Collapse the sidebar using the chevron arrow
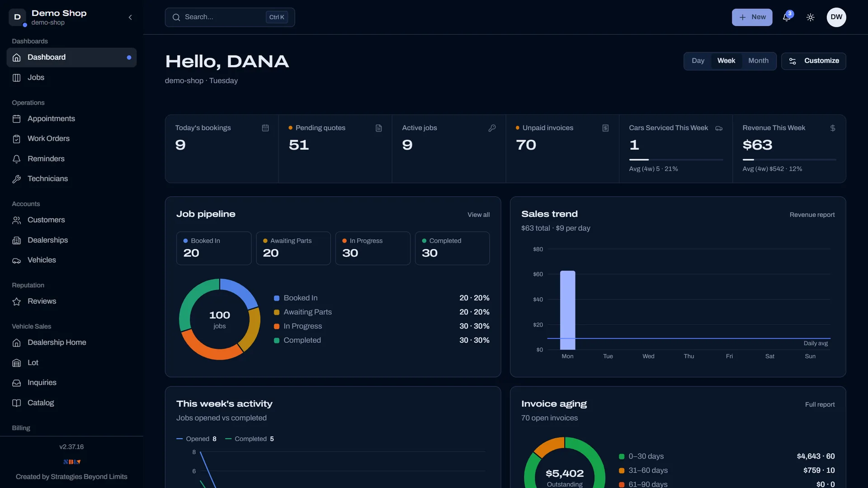The height and width of the screenshot is (488, 868). (130, 17)
